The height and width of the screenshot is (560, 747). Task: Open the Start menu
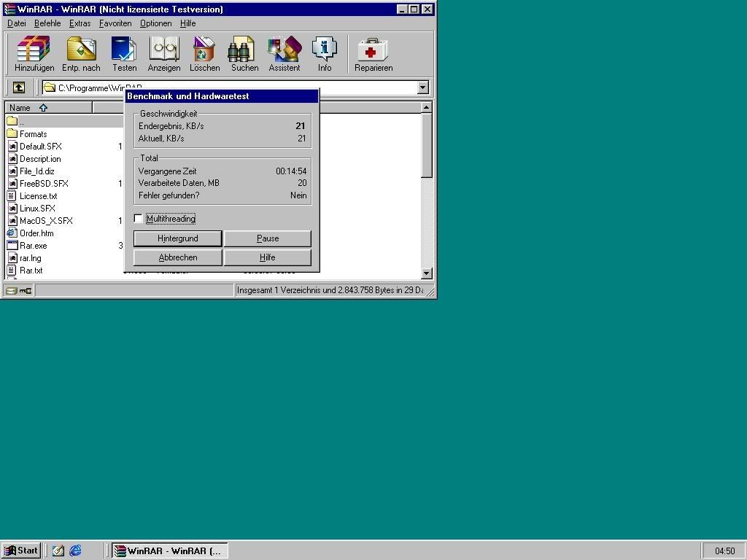(x=21, y=551)
